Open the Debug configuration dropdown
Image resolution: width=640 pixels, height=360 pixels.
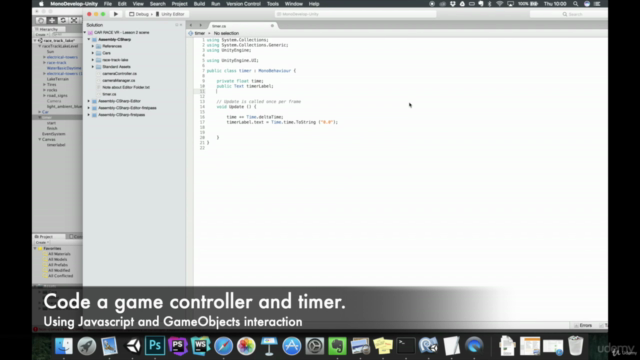click(139, 14)
